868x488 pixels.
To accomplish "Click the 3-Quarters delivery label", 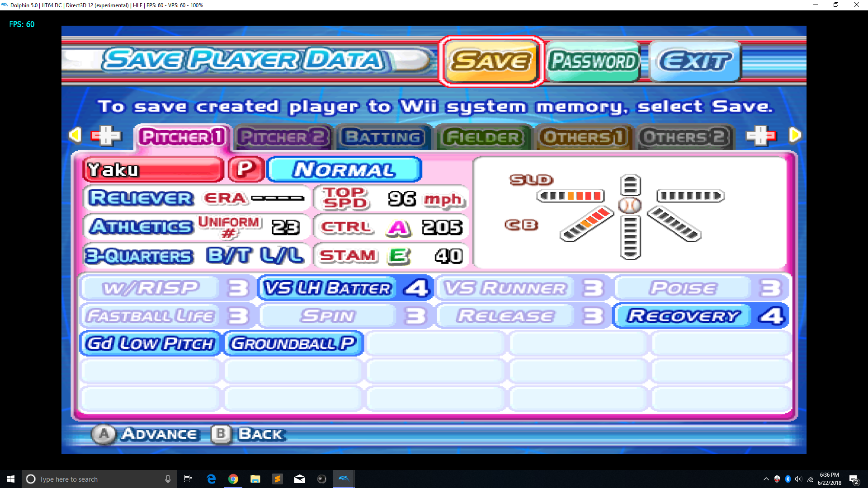I will pyautogui.click(x=140, y=256).
